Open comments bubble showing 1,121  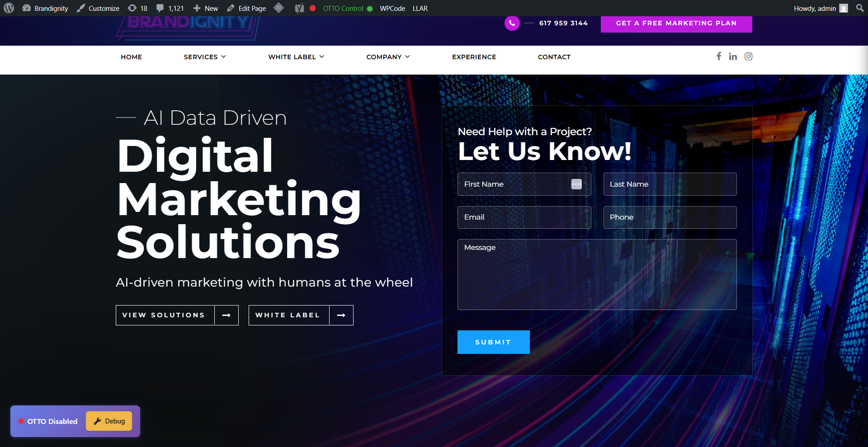click(170, 8)
